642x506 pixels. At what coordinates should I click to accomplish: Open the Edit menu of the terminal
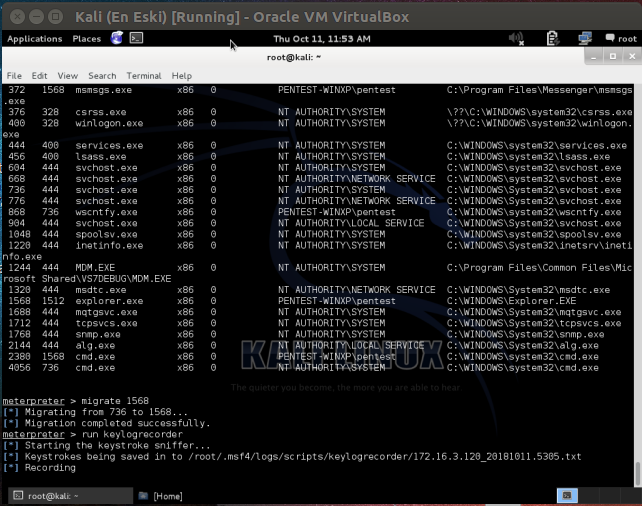(39, 76)
